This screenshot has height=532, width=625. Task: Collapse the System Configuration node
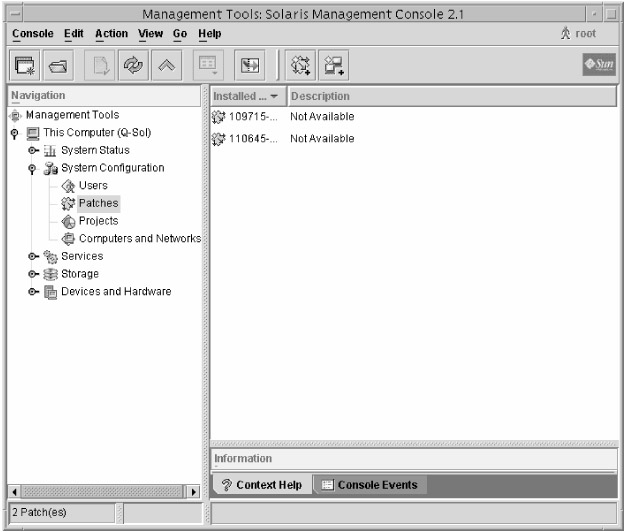point(33,169)
